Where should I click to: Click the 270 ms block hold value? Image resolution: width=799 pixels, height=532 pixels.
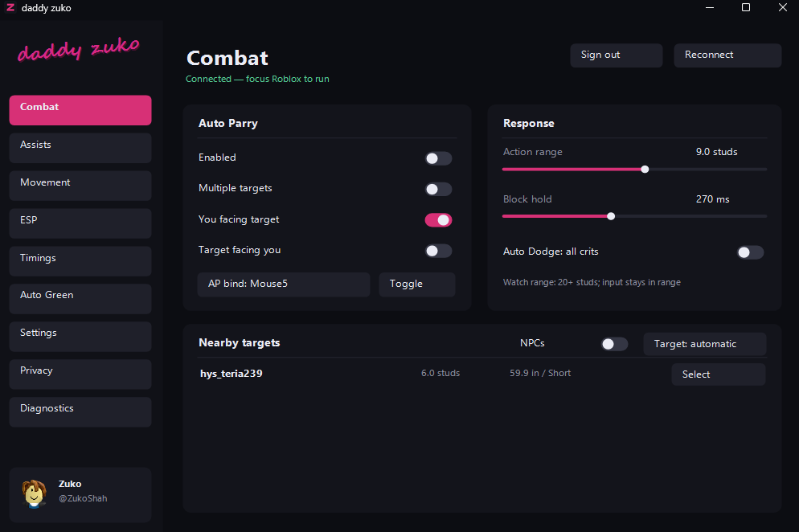point(712,199)
